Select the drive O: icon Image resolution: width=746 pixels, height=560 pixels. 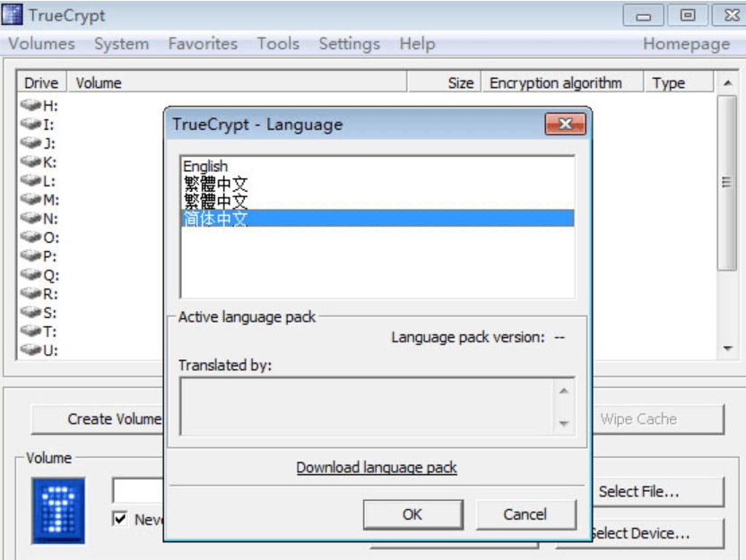click(30, 237)
